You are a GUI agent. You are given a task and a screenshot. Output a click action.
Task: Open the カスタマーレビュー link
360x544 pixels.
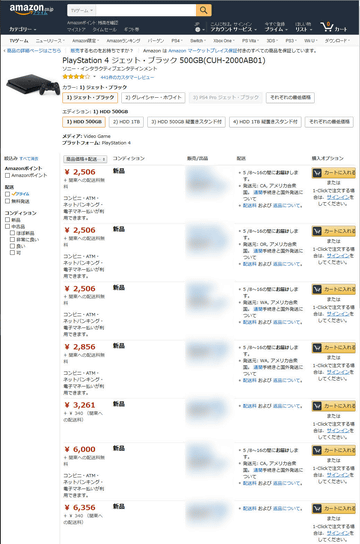pyautogui.click(x=127, y=77)
